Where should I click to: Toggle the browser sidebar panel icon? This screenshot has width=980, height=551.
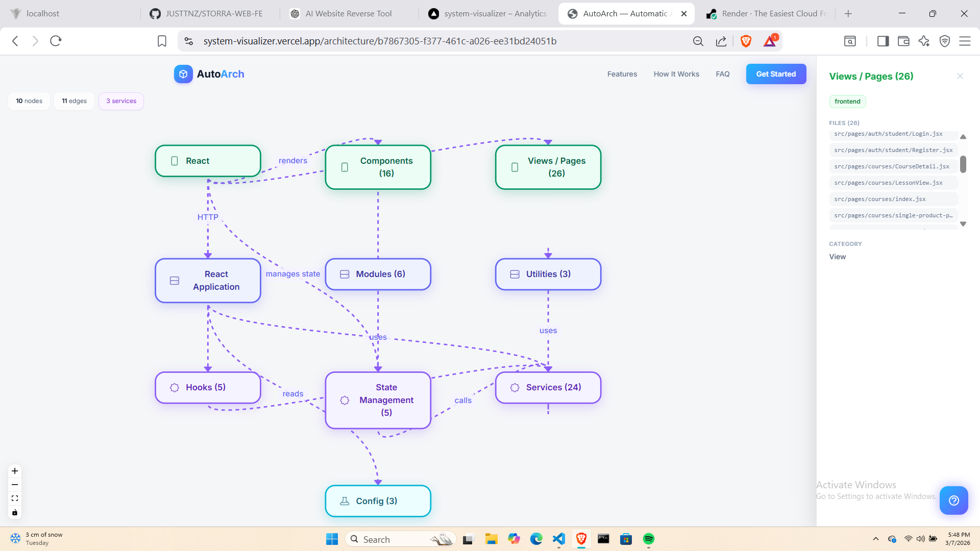click(x=883, y=41)
